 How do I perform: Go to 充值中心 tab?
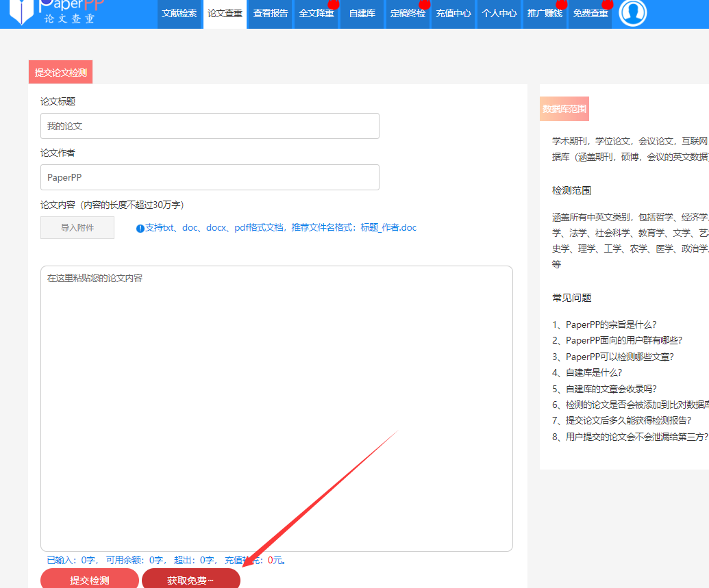coord(453,14)
